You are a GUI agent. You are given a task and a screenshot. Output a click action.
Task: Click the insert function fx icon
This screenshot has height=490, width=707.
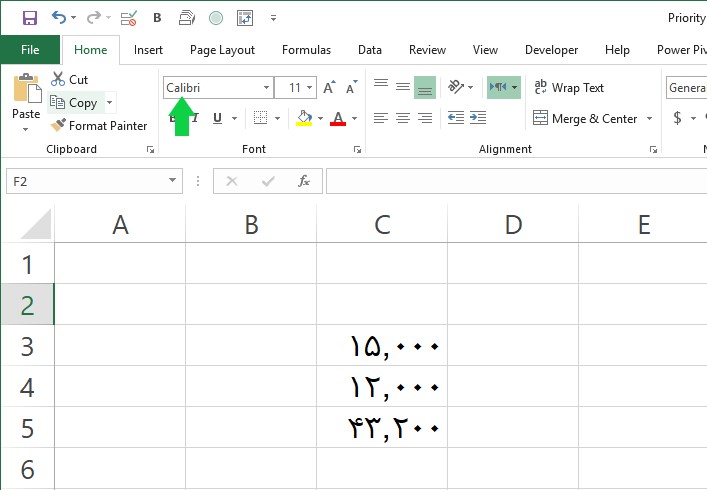[x=304, y=181]
